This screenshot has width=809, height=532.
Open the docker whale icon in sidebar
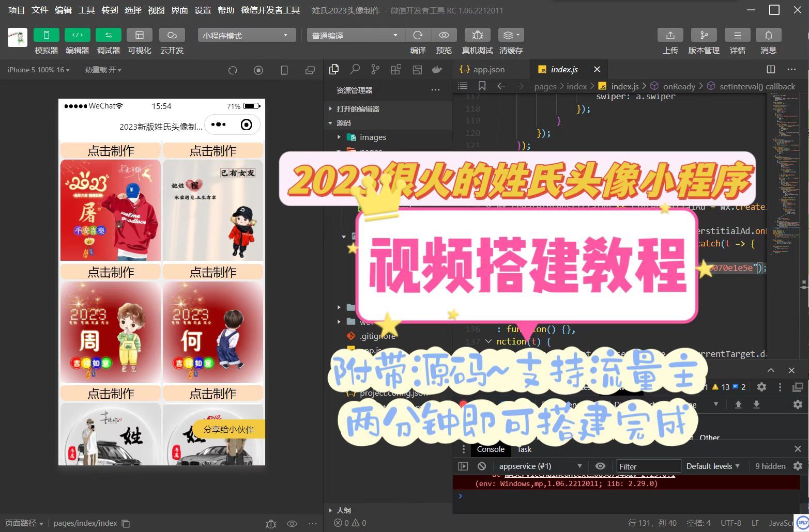[437, 69]
